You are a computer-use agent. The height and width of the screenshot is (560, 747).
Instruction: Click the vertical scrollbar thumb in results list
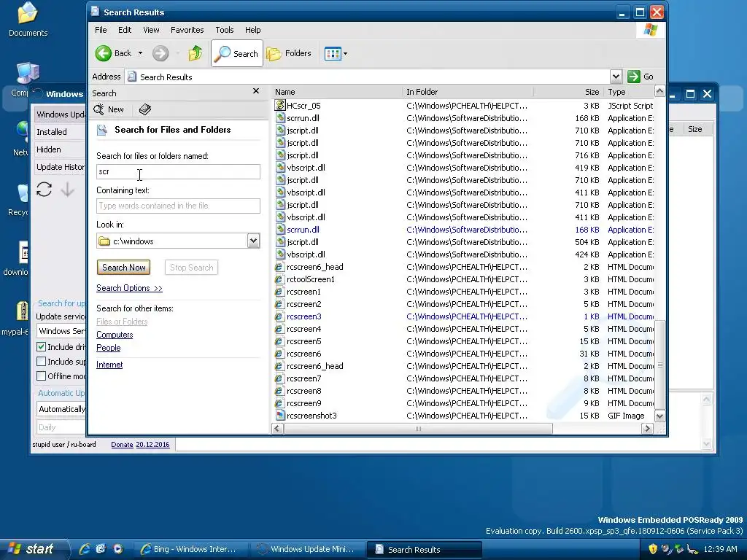point(659,365)
